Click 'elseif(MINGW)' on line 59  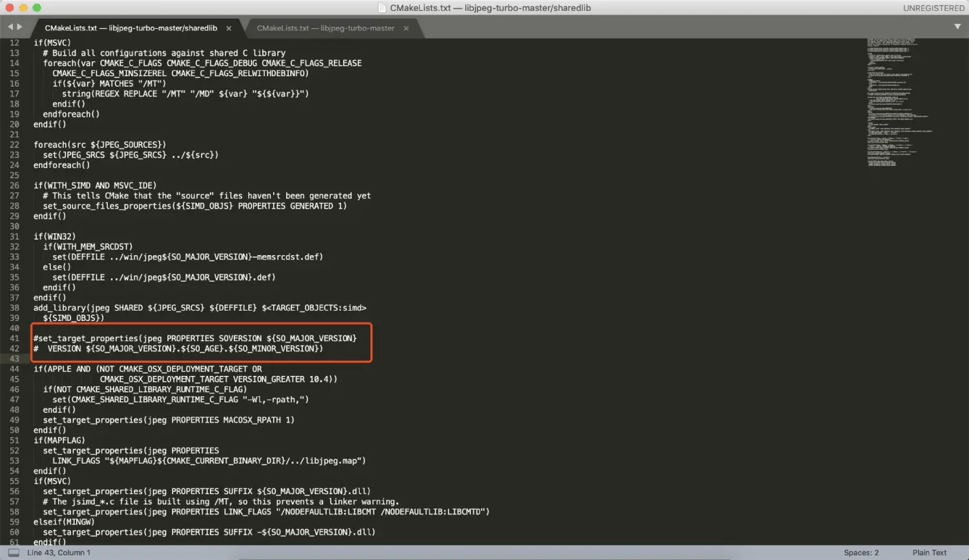pos(64,522)
